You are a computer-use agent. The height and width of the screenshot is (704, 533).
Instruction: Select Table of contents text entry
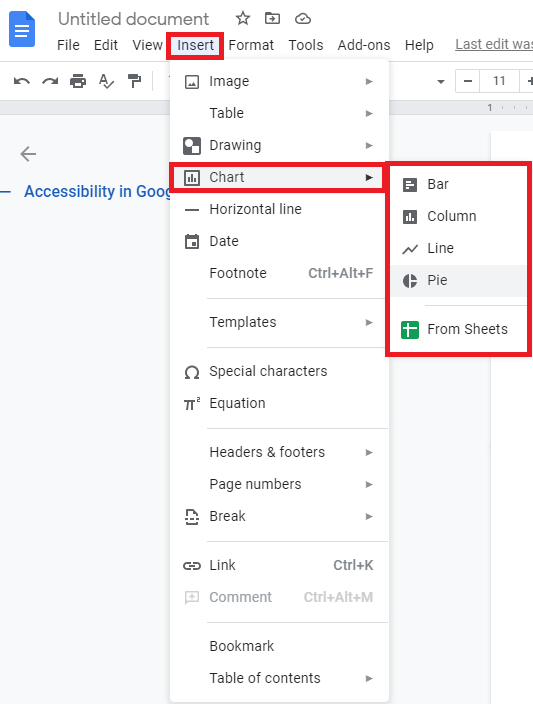265,678
